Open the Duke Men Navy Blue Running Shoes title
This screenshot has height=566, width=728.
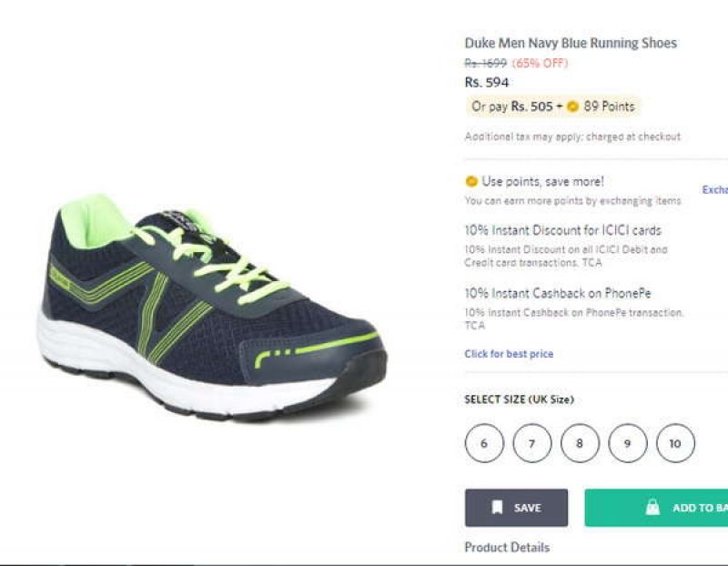pyautogui.click(x=571, y=43)
